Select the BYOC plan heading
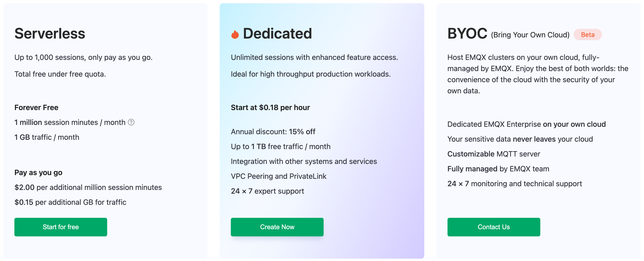This screenshot has height=261, width=644. pyautogui.click(x=467, y=33)
